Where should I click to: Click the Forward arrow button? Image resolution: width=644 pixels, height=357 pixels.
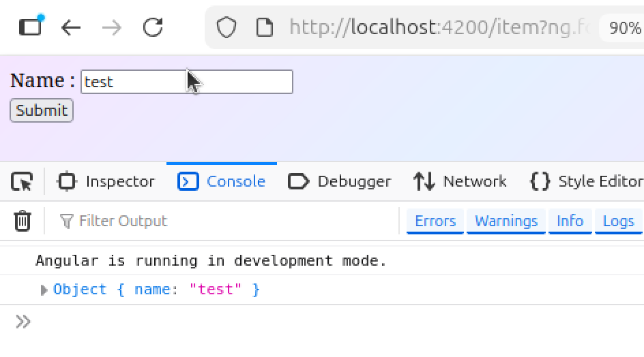pyautogui.click(x=112, y=27)
